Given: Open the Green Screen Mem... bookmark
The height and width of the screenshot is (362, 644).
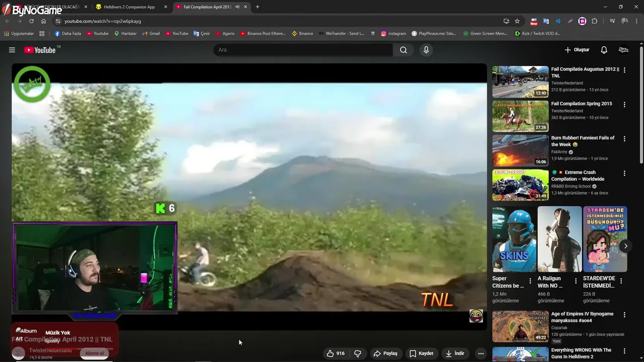Looking at the screenshot, I should tap(485, 34).
